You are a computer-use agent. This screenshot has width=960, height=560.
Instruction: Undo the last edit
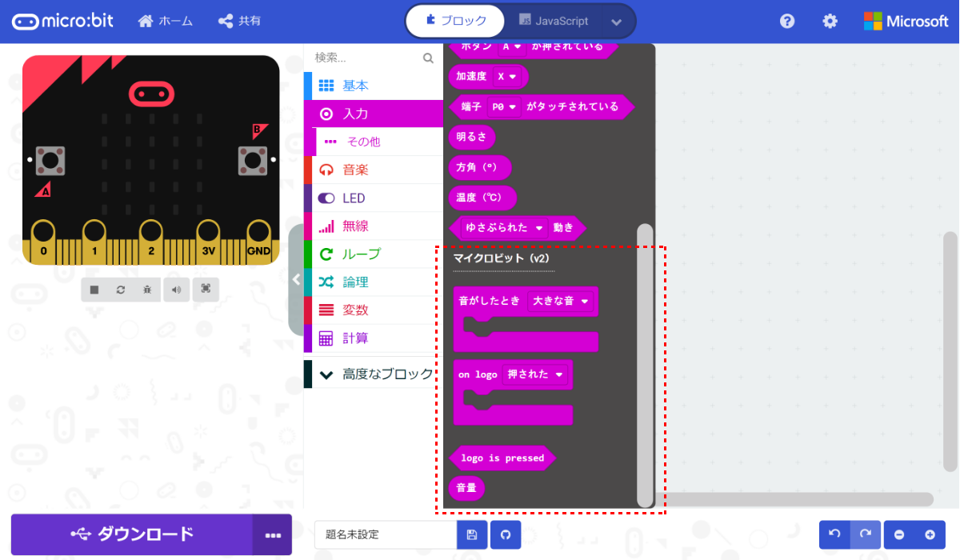[833, 534]
